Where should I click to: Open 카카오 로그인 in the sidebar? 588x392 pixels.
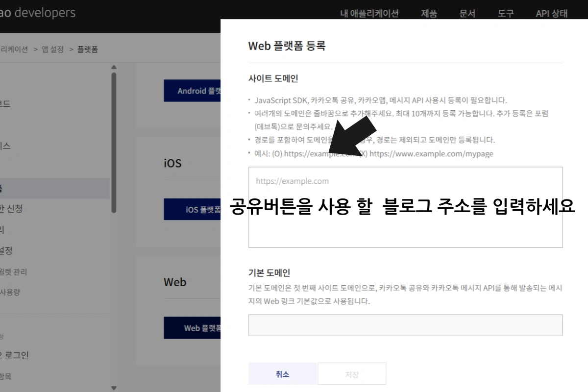15,355
